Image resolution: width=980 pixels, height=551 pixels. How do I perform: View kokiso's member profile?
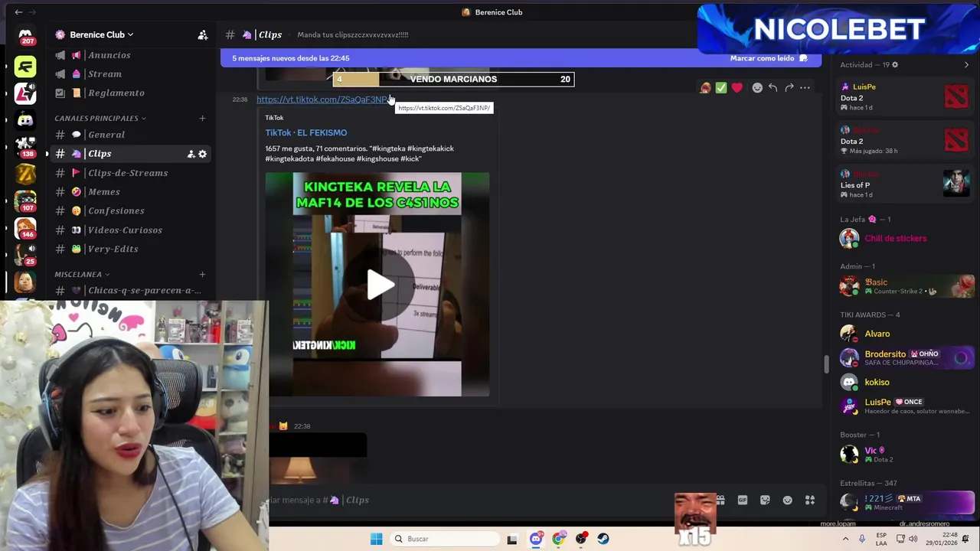(x=906, y=382)
